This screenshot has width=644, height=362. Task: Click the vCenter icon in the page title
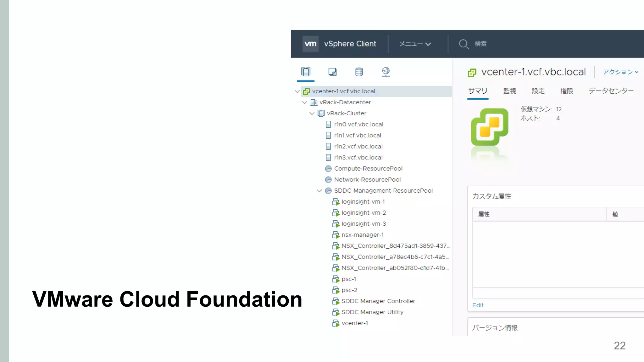tap(472, 73)
